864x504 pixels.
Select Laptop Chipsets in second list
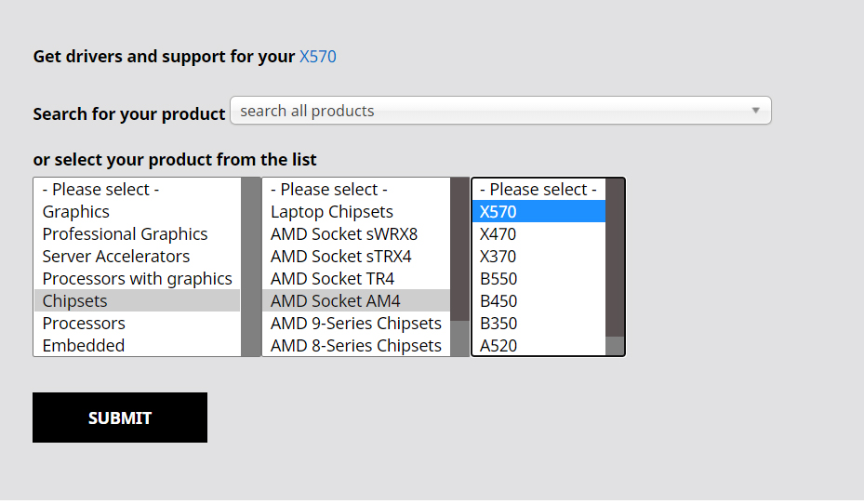point(331,212)
